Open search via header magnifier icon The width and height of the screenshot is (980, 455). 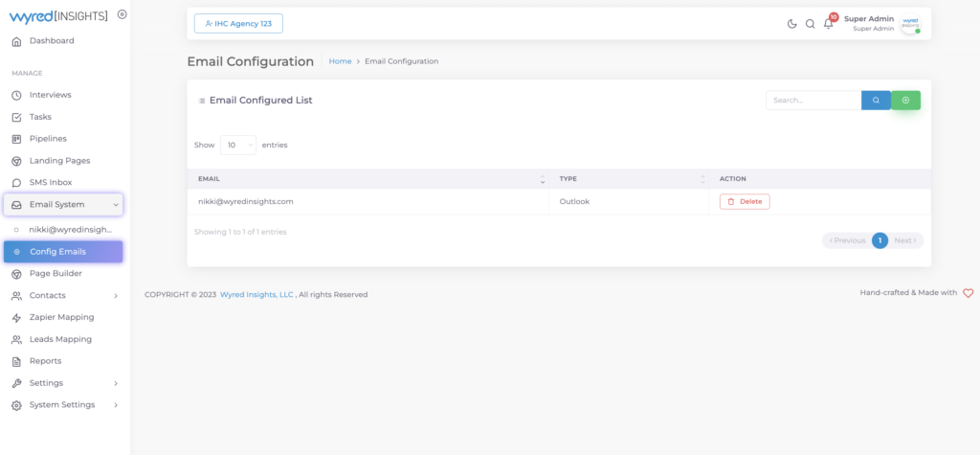coord(810,24)
